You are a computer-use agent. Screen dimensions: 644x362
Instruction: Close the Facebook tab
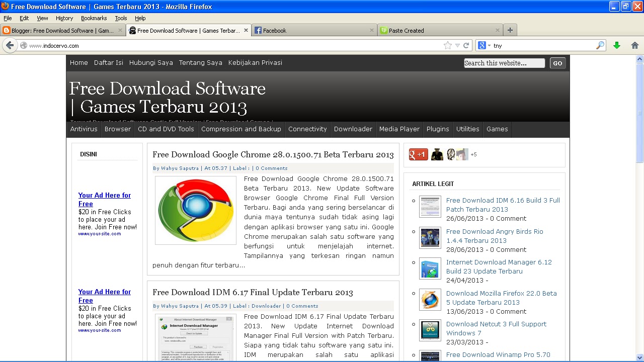372,30
